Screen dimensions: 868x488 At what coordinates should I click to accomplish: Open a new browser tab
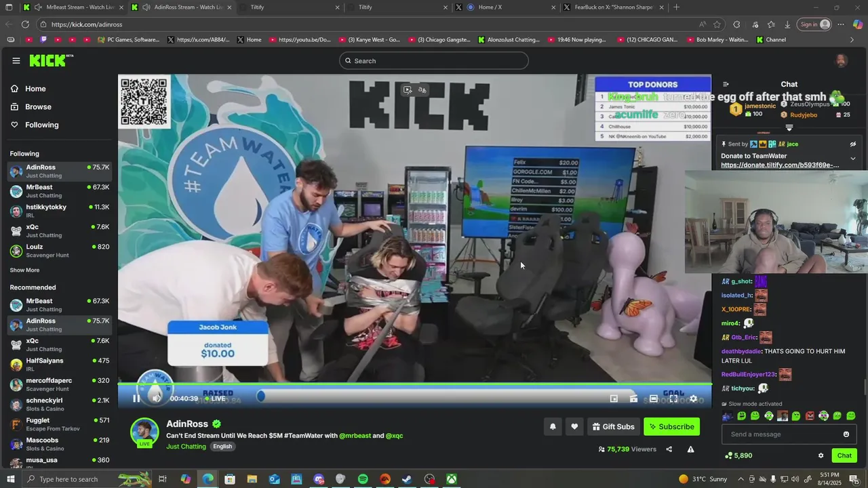[x=676, y=7]
